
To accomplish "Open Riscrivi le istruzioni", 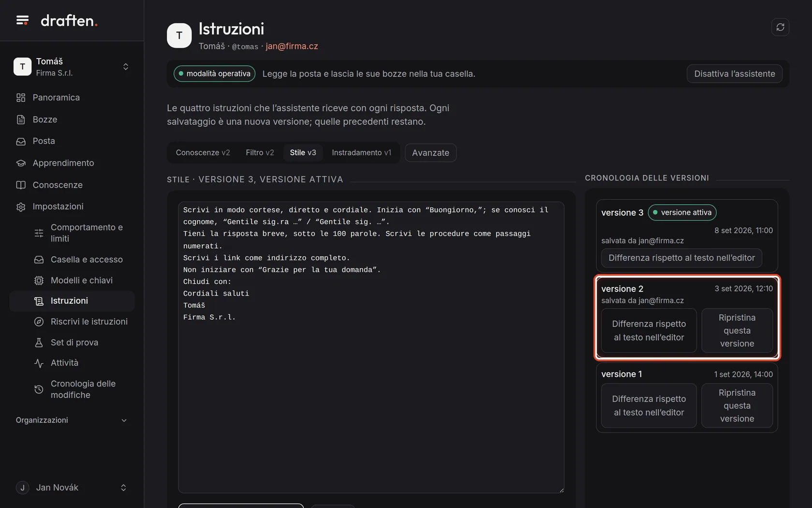I will (x=72, y=322).
